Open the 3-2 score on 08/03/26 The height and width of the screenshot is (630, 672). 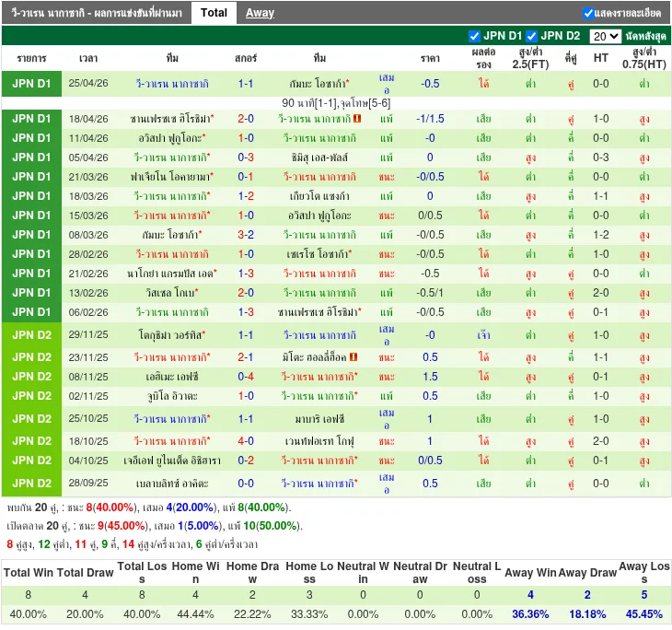point(246,235)
